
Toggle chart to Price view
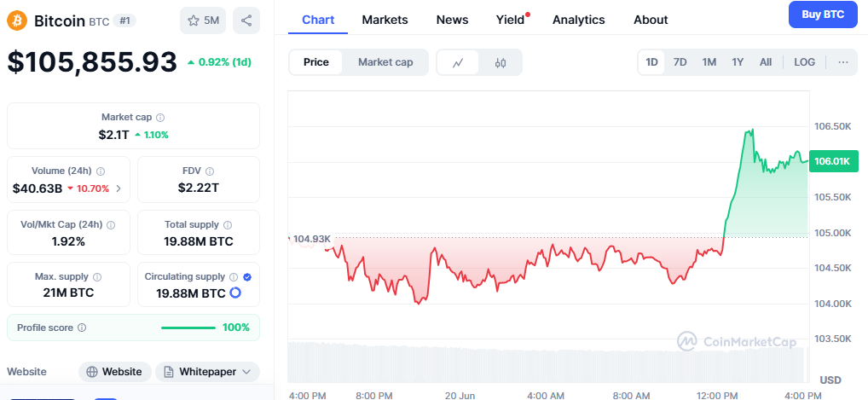pyautogui.click(x=316, y=62)
